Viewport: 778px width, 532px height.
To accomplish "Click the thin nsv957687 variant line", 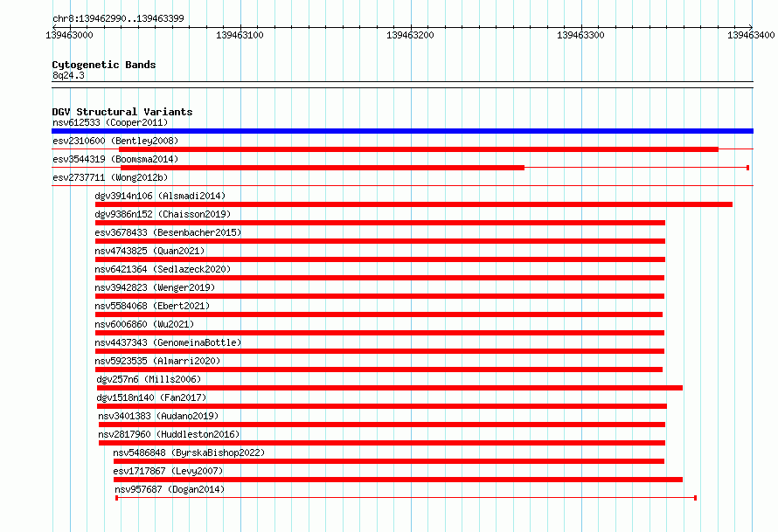I will click(x=406, y=497).
